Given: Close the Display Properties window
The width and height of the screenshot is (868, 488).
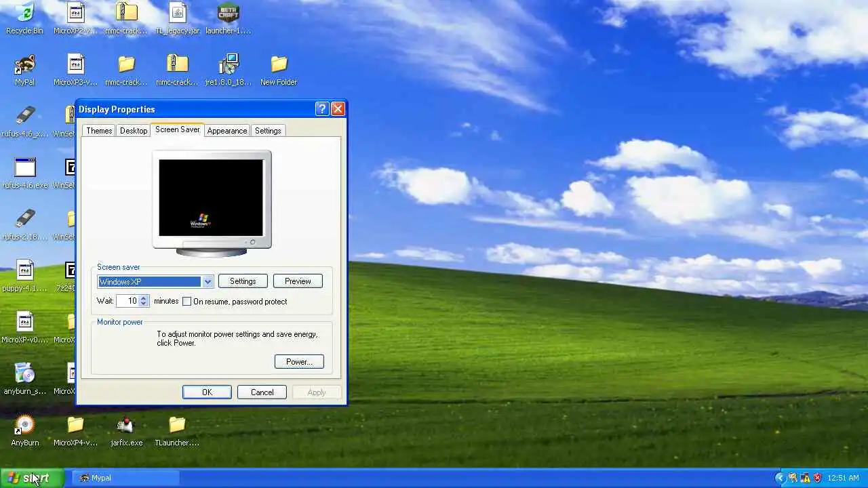Looking at the screenshot, I should pos(338,109).
